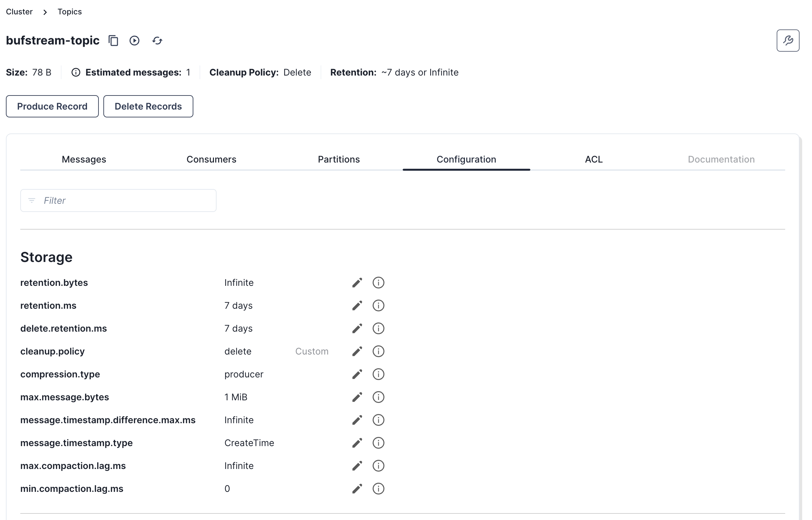The width and height of the screenshot is (812, 520).
Task: Navigate to Topics breadcrumb
Action: pos(70,12)
